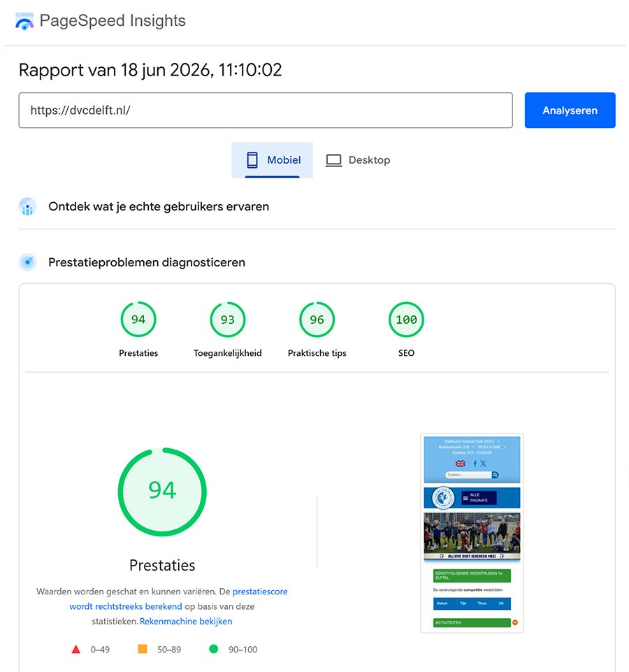Click the URL field containing https://dvcdelft.nl/
Viewport: 629px width, 672px height.
(x=266, y=110)
